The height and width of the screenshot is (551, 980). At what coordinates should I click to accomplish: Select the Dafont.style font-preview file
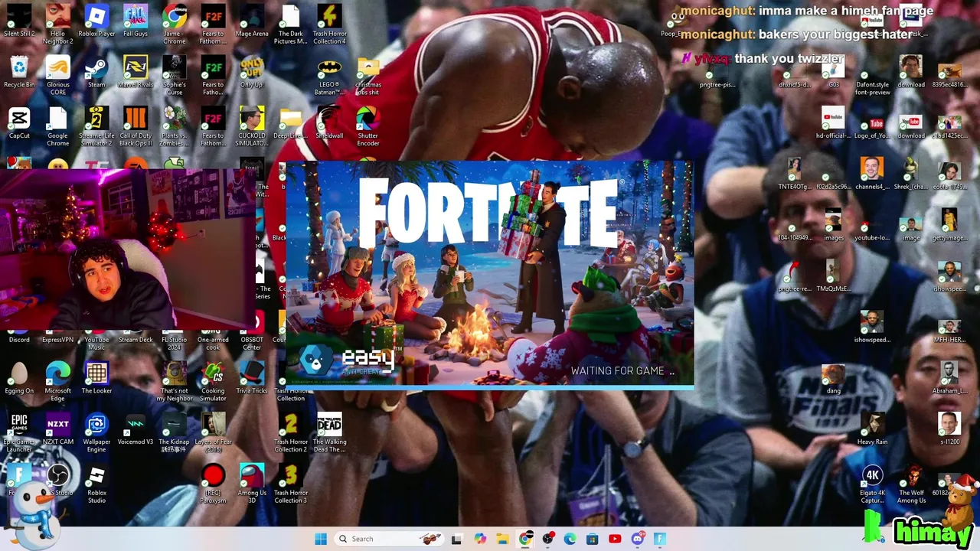[872, 75]
